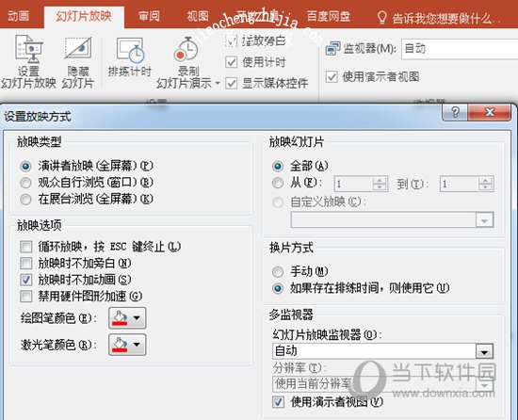
Task: Open the 视图 tab
Action: 198,16
